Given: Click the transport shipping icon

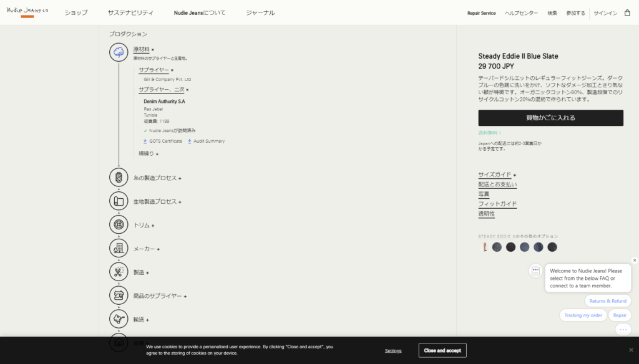Looking at the screenshot, I should (119, 319).
